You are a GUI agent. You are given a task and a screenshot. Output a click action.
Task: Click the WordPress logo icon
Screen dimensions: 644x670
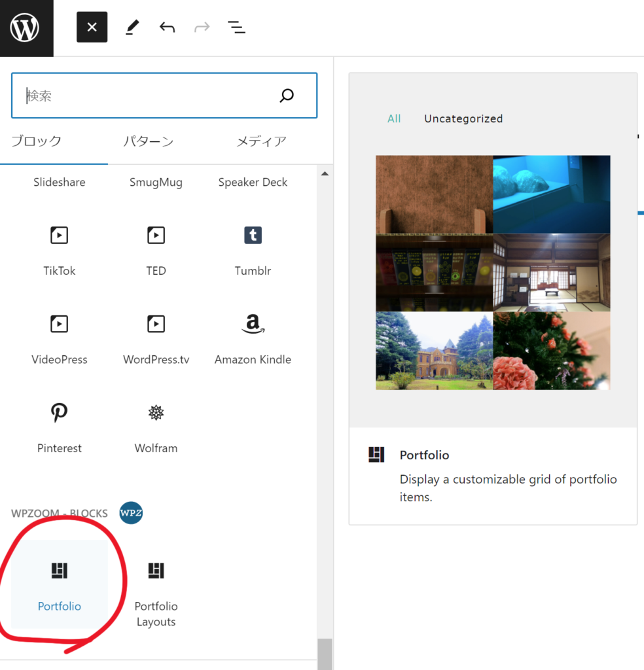(x=25, y=27)
